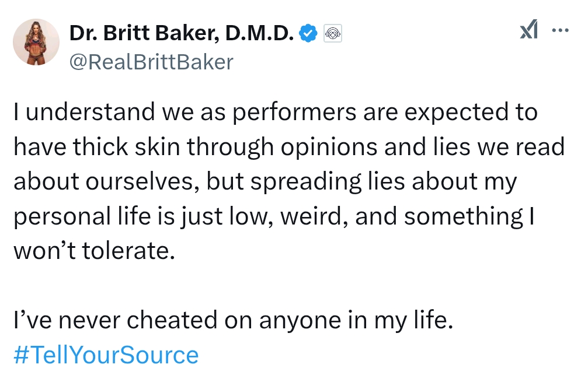Screen dimensions: 588x382
Task: Click "D.M.D." in the display name
Action: tap(259, 33)
